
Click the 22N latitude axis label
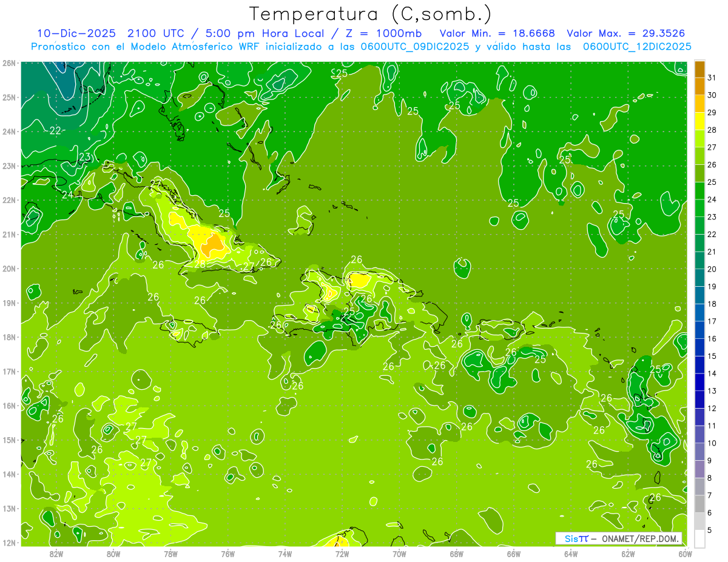(8, 200)
